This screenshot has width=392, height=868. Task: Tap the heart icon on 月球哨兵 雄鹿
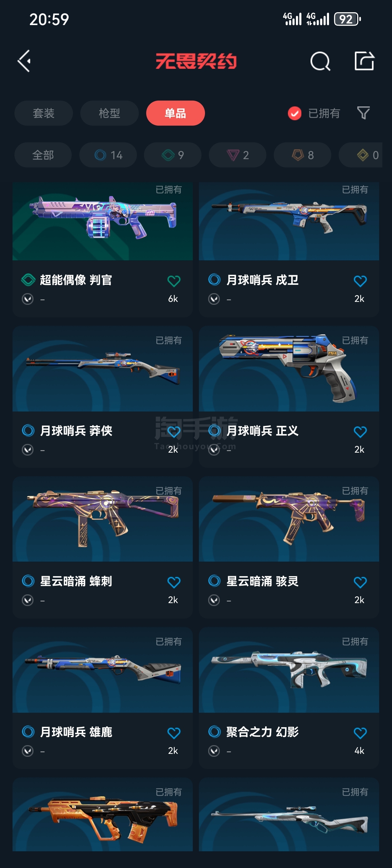click(174, 733)
